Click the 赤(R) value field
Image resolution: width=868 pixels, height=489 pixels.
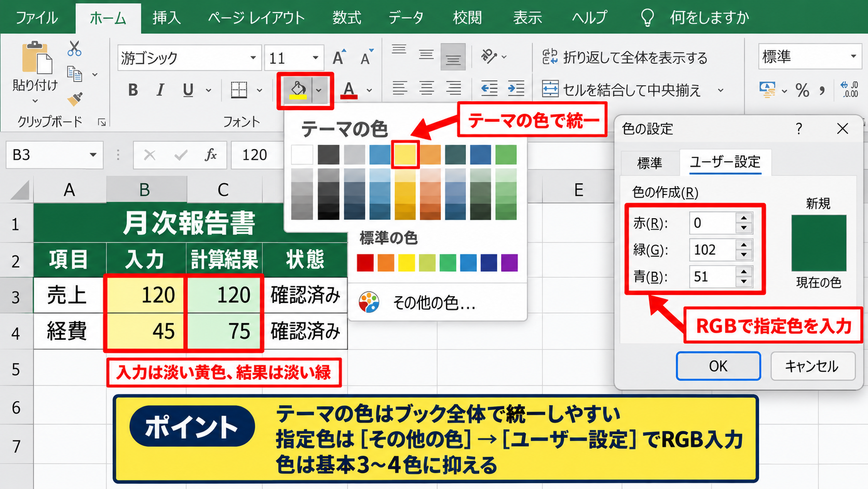point(712,223)
